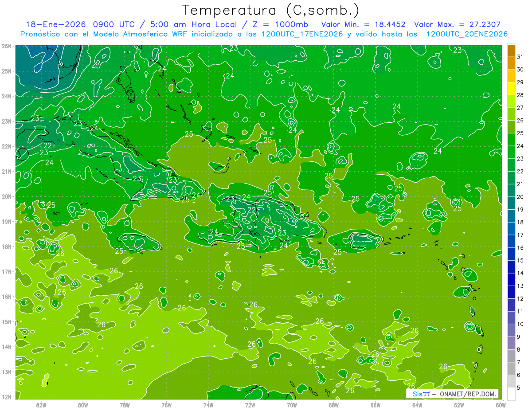532x411 pixels.
Task: Click 'Valor Min. = 18.4452' in header
Action: tap(364, 24)
